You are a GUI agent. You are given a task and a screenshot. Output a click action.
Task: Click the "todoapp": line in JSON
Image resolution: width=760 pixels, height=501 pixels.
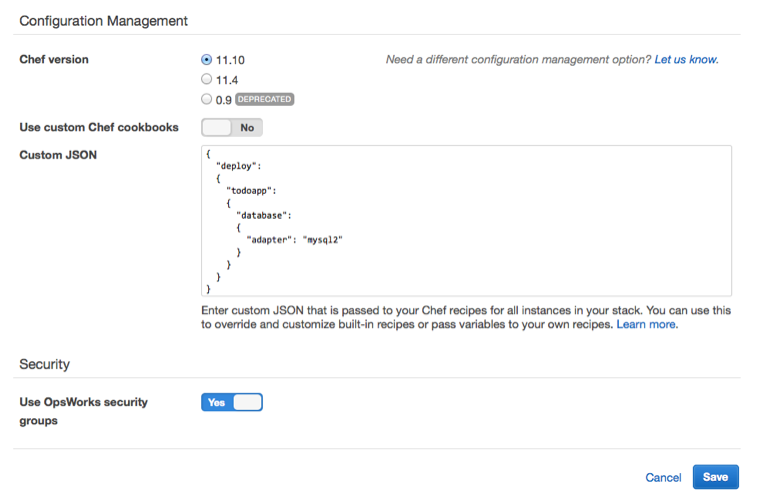(251, 191)
